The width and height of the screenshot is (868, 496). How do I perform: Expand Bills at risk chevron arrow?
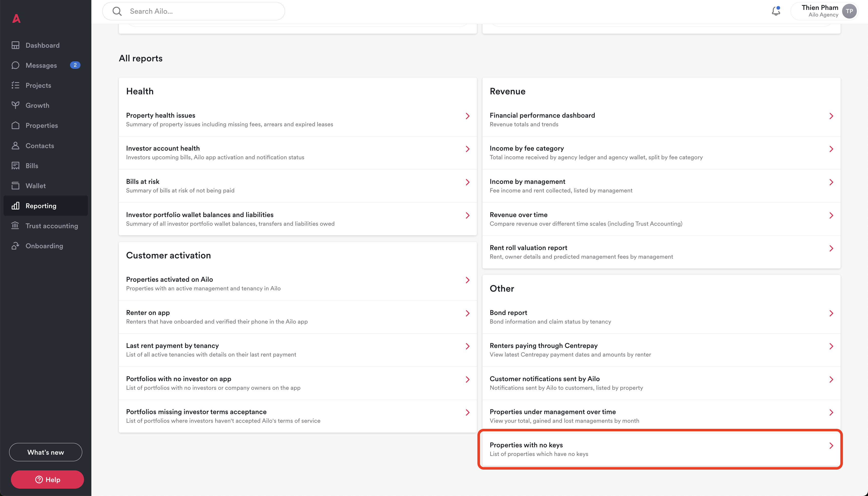coord(468,182)
